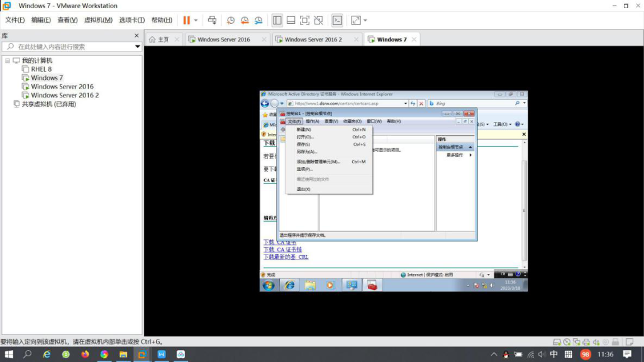Select 共享虚拟机 (已弃用) tree item
644x362 pixels.
(x=48, y=104)
